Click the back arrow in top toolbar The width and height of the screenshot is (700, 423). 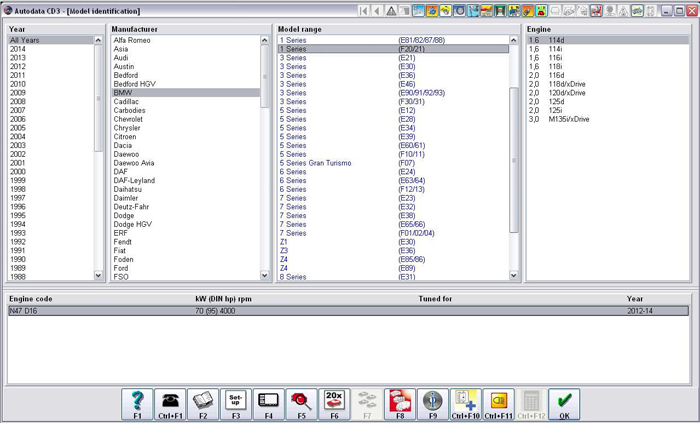[377, 11]
